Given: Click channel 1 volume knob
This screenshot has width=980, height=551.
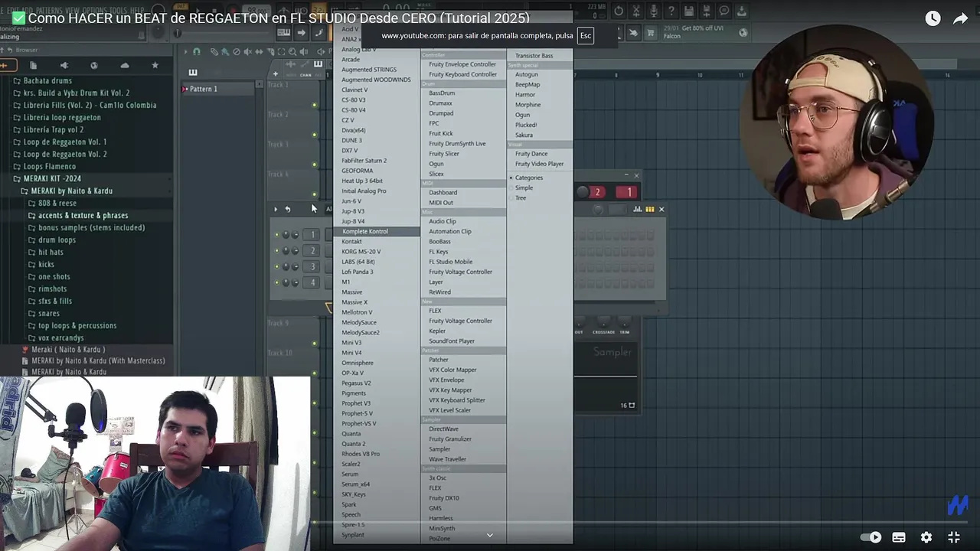Looking at the screenshot, I should (295, 234).
